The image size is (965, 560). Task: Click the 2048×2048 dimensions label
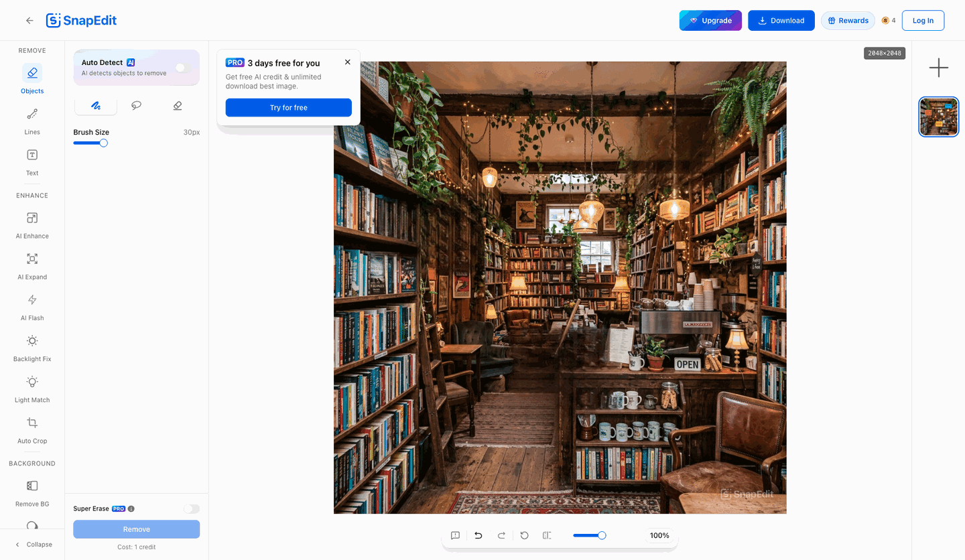(885, 53)
